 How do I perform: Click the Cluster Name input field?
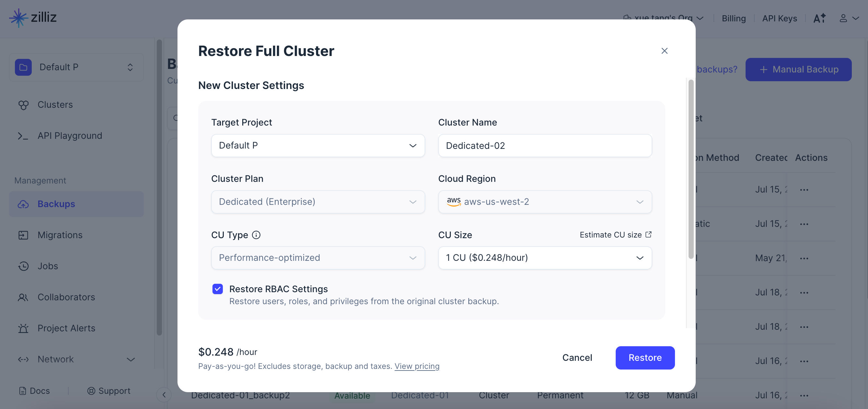[x=544, y=145]
